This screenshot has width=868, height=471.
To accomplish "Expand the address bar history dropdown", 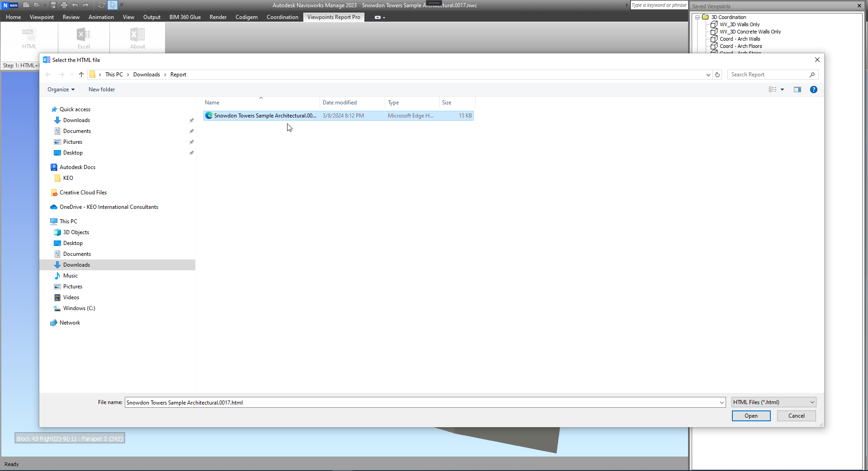I will click(708, 75).
